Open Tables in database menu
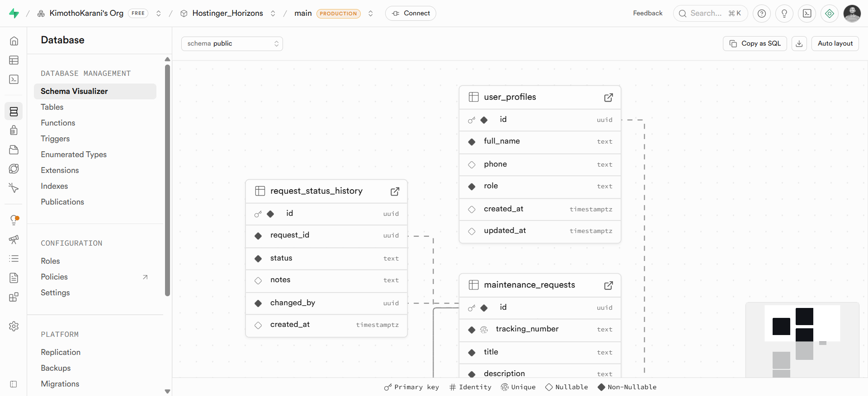868x396 pixels. coord(52,107)
